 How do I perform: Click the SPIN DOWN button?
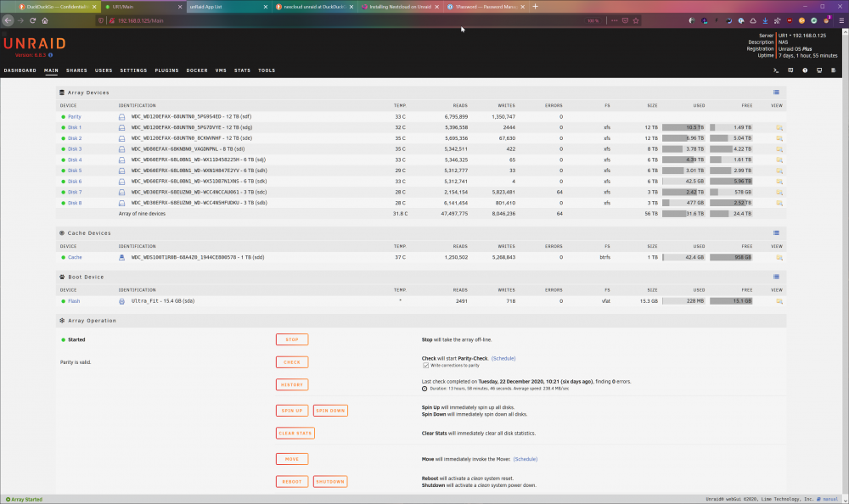[x=330, y=411]
